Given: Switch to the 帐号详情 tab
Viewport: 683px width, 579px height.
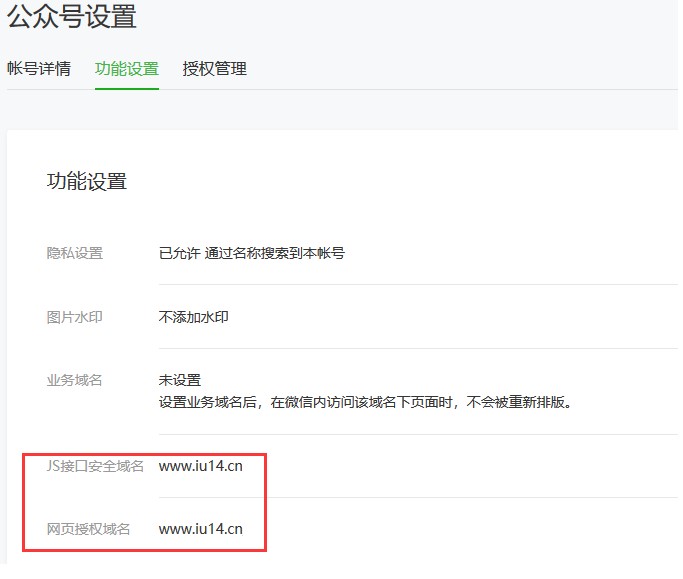Looking at the screenshot, I should 39,69.
